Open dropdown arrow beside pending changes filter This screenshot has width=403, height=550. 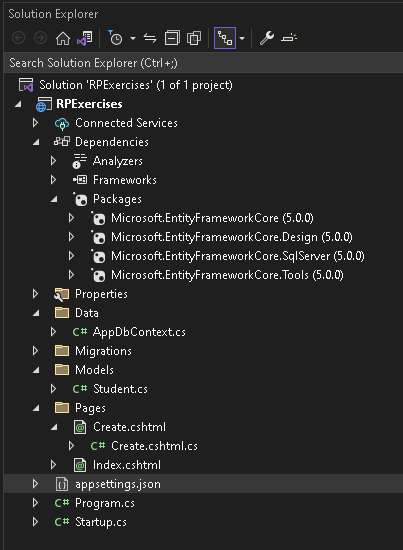133,38
